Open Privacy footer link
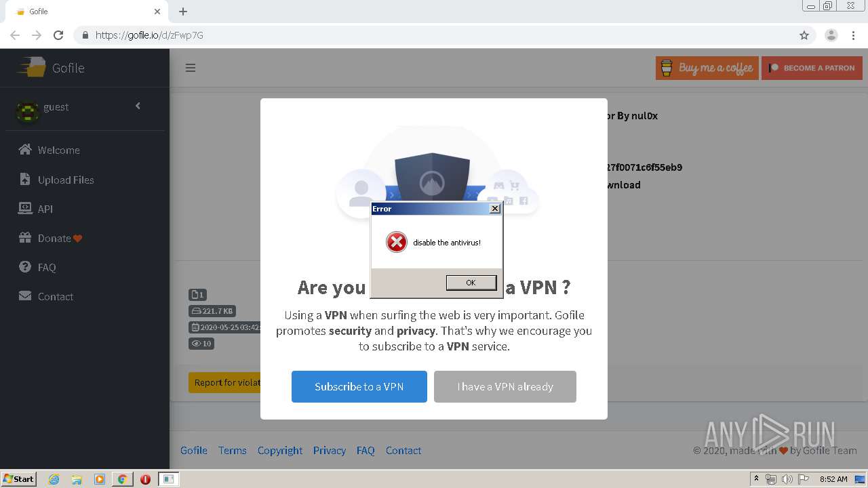Image resolution: width=868 pixels, height=488 pixels. pyautogui.click(x=330, y=450)
